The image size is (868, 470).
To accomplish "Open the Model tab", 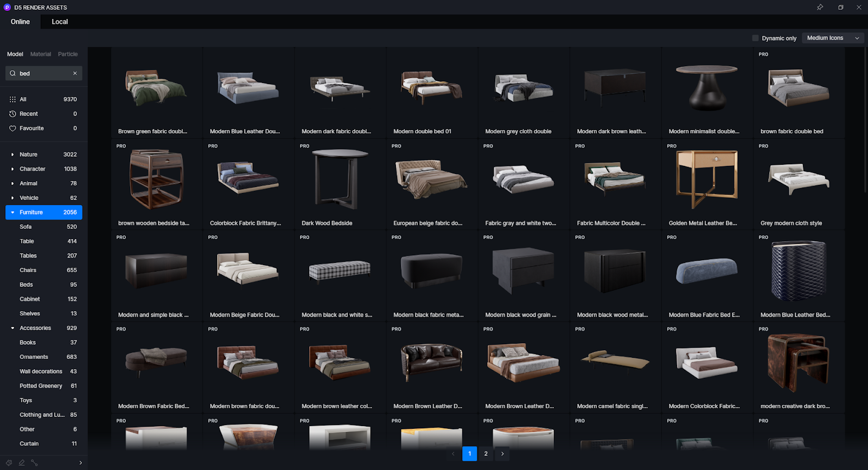I will [15, 54].
